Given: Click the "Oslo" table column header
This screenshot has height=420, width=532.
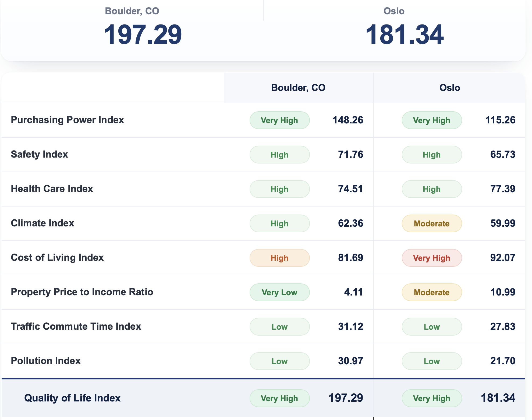Looking at the screenshot, I should (x=450, y=88).
